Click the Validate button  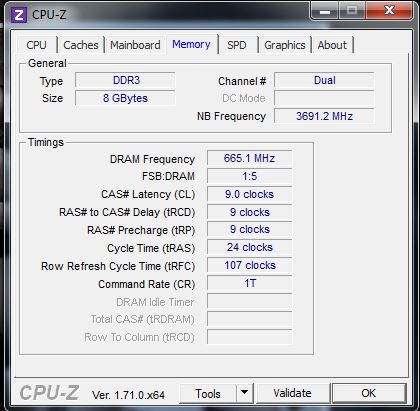292,393
